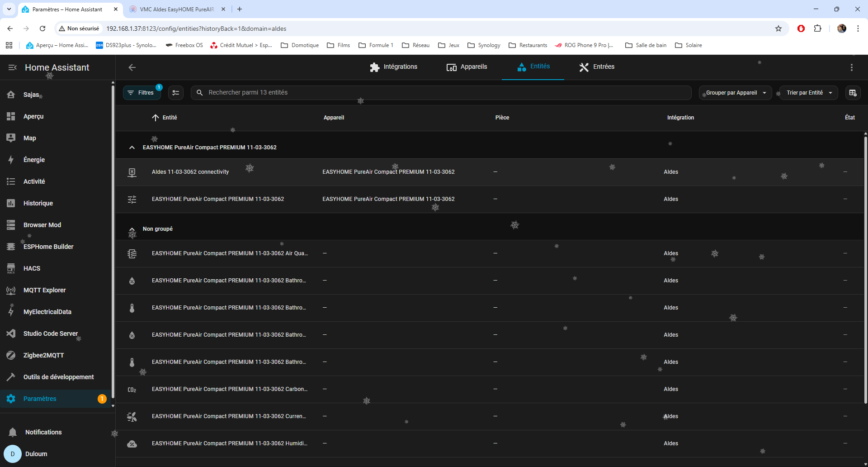Open the Carbon… entity row
868x467 pixels.
coord(489,389)
